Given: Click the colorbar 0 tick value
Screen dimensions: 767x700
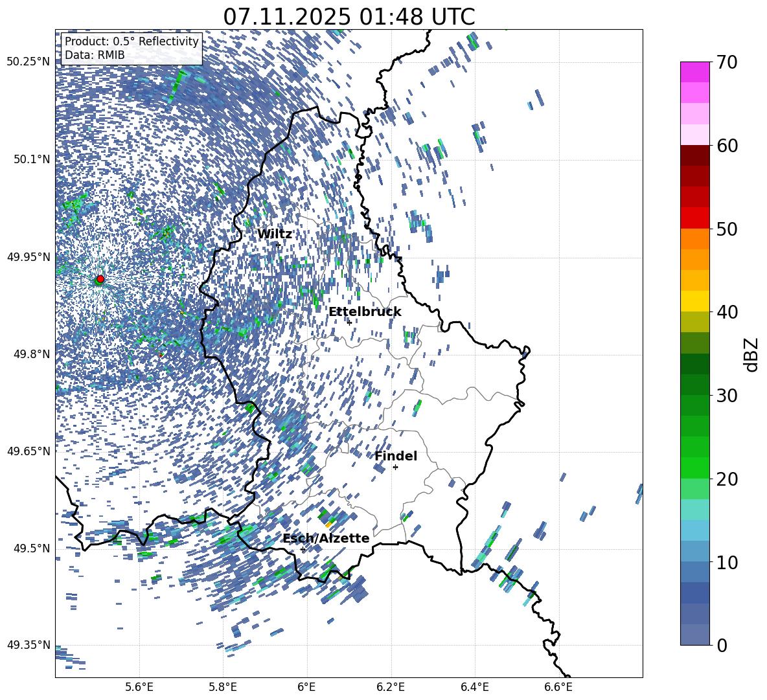Looking at the screenshot, I should click(x=722, y=645).
